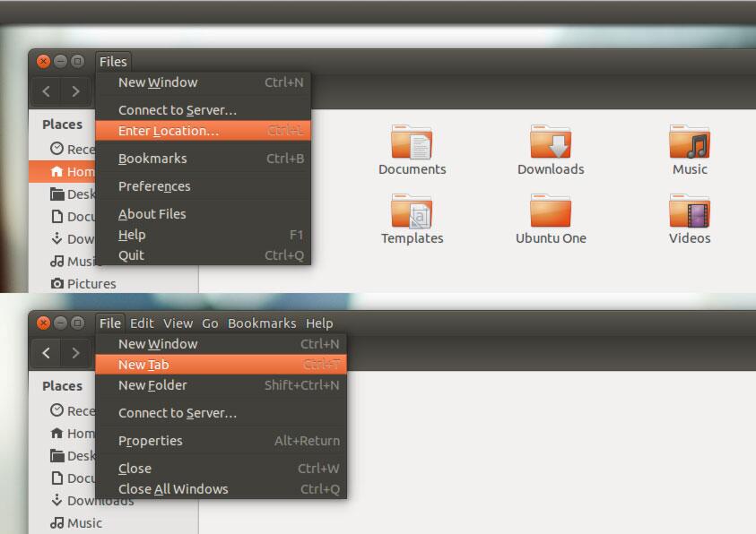Select Pictures in upper Places sidebar
This screenshot has width=756, height=534.
point(83,284)
